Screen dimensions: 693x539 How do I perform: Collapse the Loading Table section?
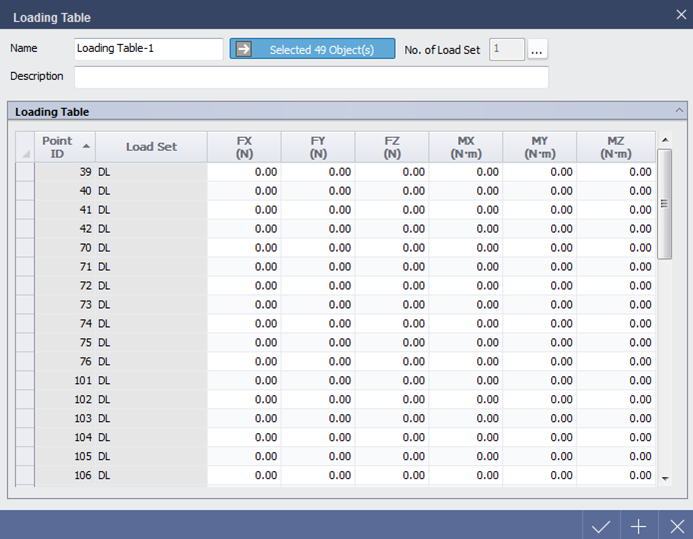tap(679, 111)
